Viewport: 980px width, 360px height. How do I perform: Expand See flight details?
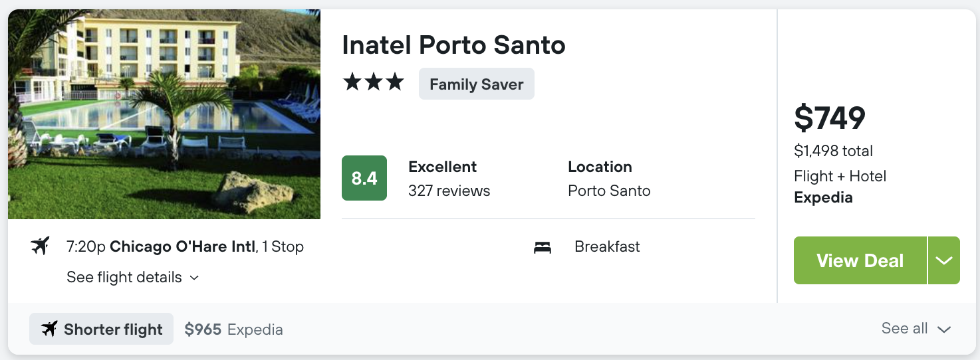(133, 277)
